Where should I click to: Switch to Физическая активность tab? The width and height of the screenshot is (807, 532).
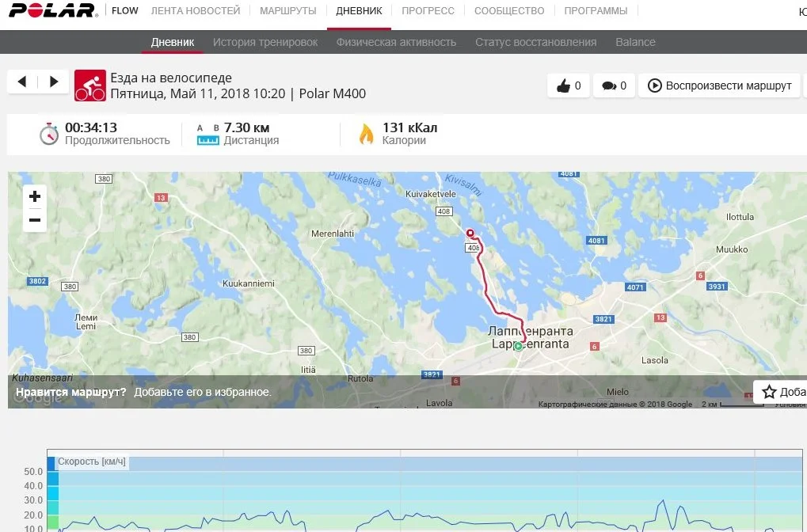coord(396,42)
